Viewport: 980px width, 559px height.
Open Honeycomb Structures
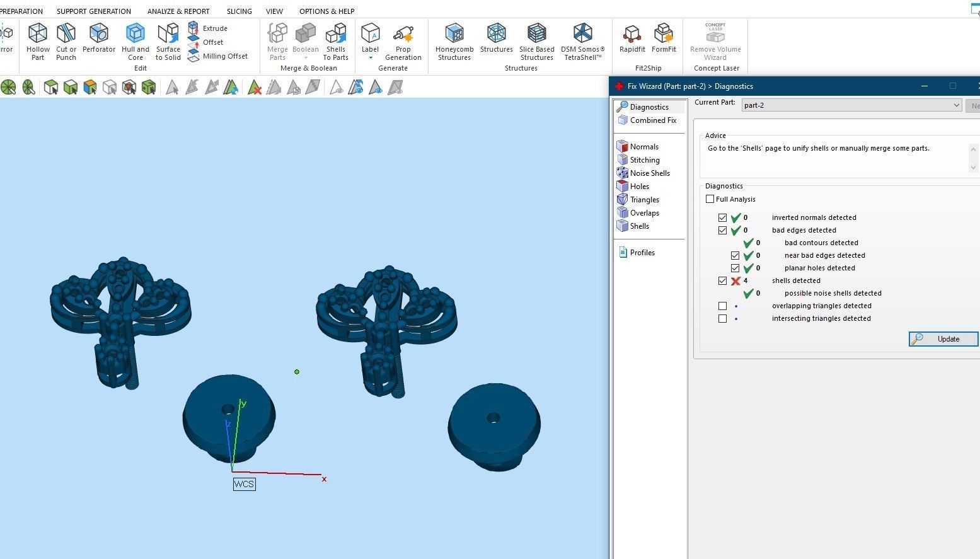coord(454,42)
